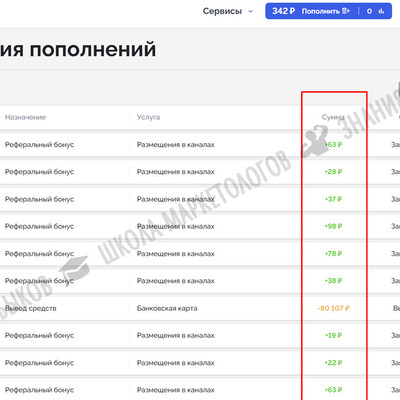Click the Сумма column header
This screenshot has height=400, width=400.
pos(333,117)
